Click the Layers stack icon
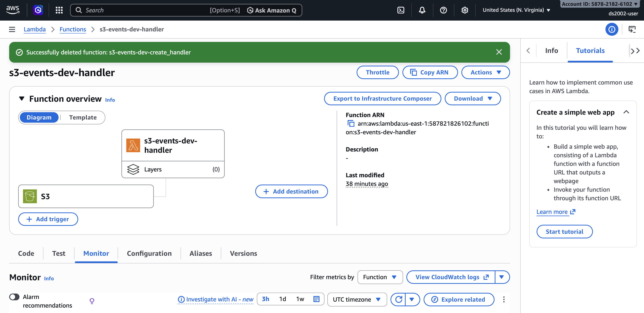Image resolution: width=644 pixels, height=313 pixels. pyautogui.click(x=133, y=169)
